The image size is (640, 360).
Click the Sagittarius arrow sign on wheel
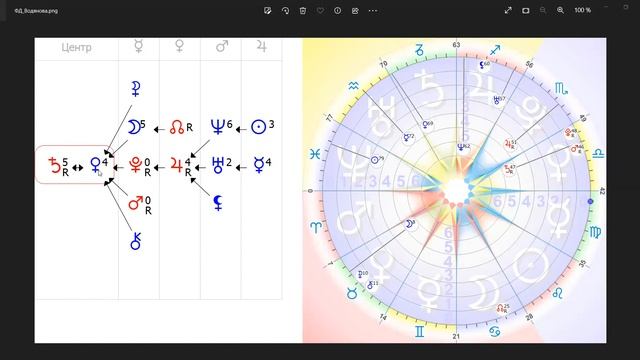[x=495, y=50]
